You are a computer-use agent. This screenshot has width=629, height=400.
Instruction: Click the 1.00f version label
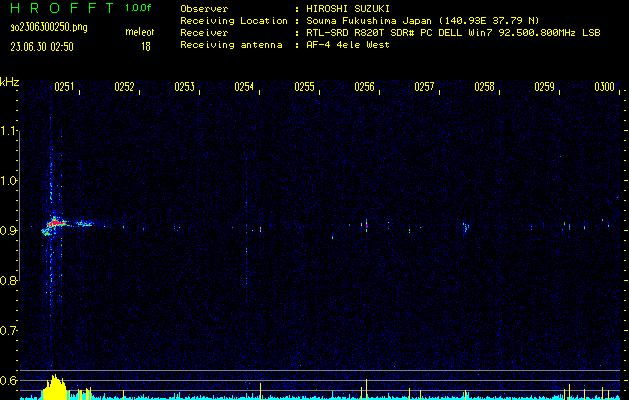[x=139, y=8]
